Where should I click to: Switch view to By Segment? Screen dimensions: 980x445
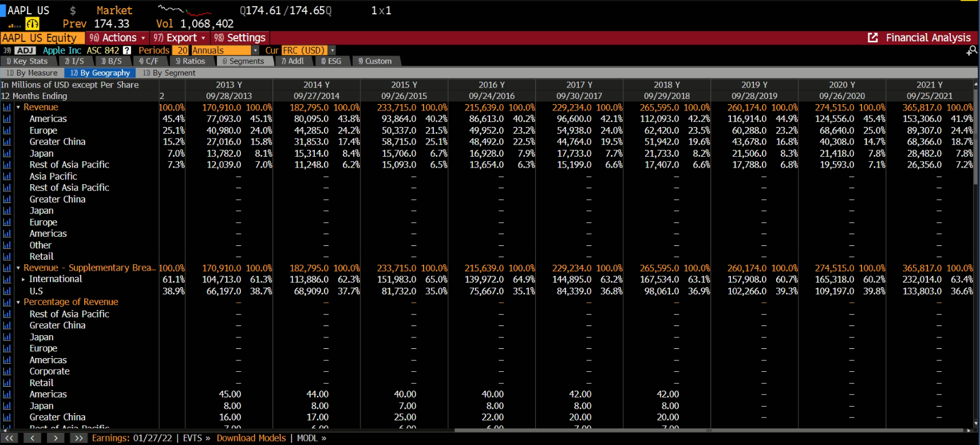click(169, 73)
